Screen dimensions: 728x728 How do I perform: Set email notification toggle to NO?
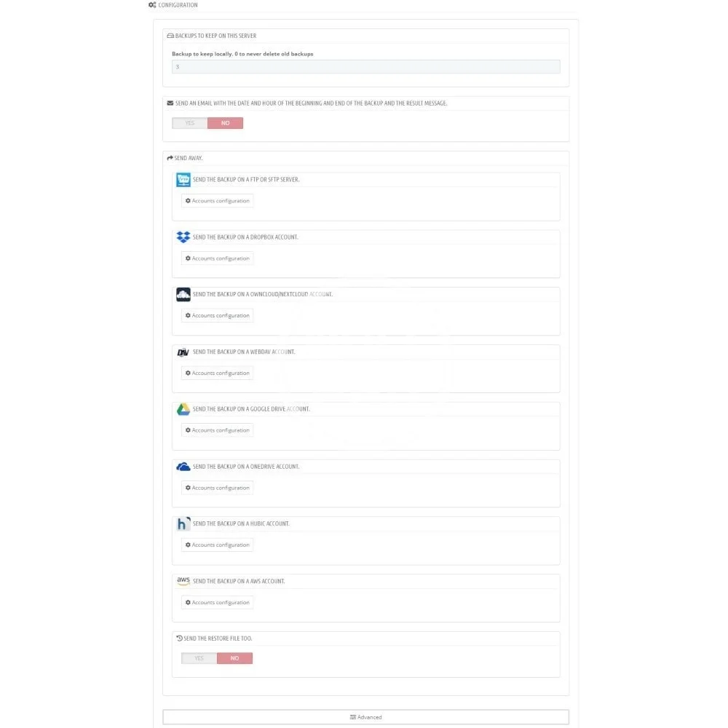225,123
